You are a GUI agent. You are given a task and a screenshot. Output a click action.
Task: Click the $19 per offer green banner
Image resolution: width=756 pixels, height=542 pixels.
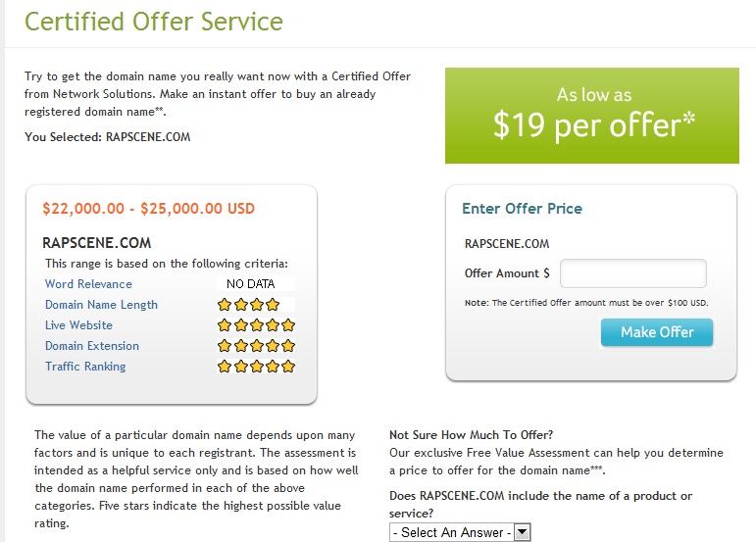pyautogui.click(x=592, y=116)
